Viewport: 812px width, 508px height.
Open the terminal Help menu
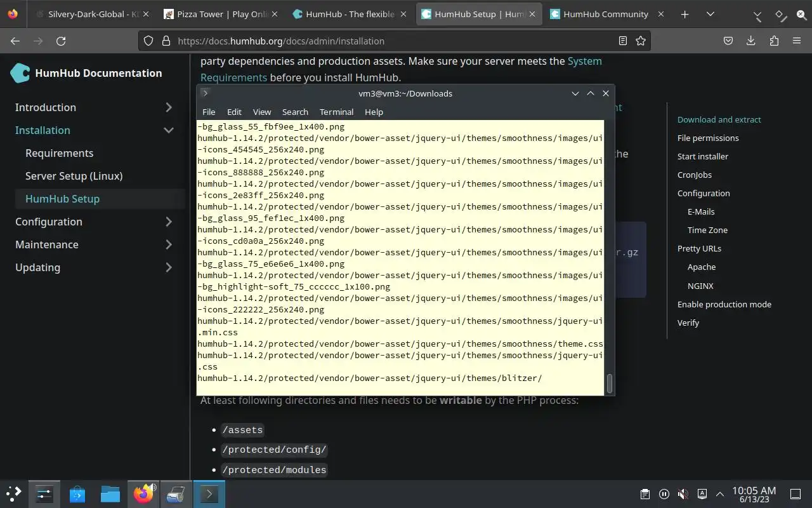[x=374, y=112]
